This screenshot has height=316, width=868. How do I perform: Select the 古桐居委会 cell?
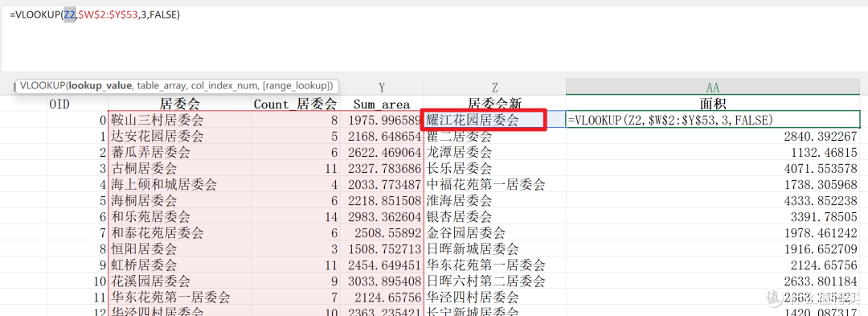[179, 168]
